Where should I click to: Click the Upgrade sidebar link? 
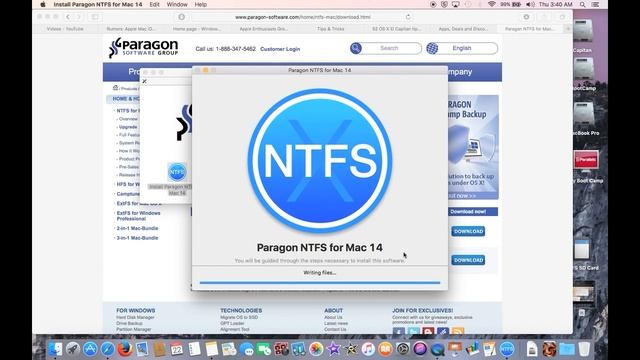(x=128, y=127)
